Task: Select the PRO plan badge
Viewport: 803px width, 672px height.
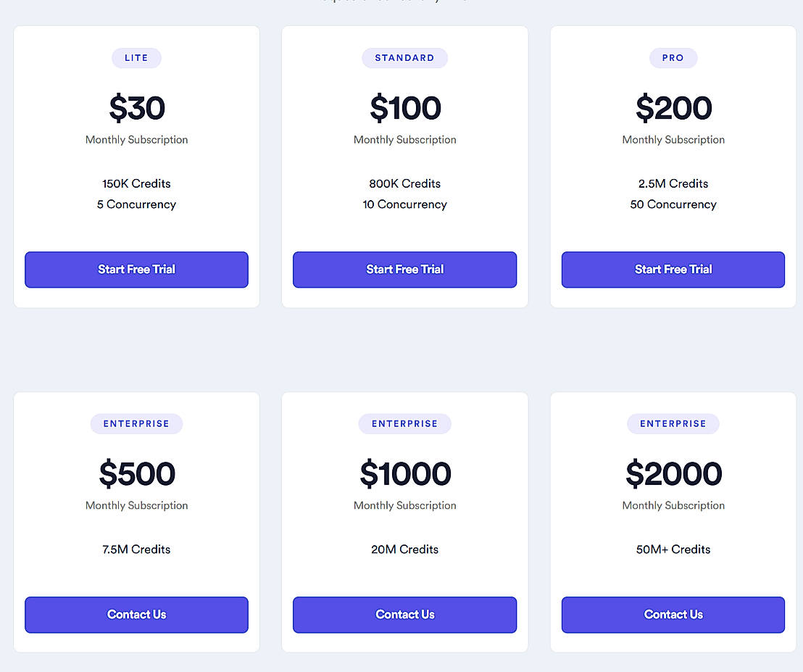Action: tap(673, 58)
